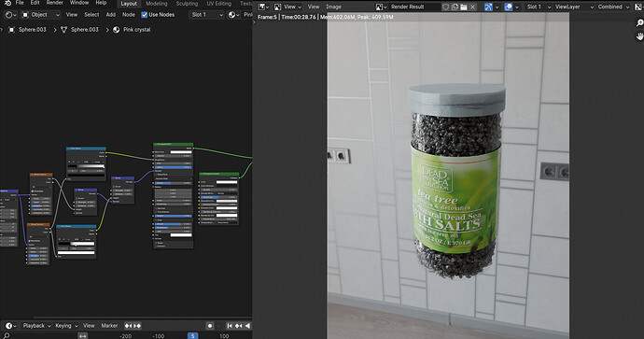Click current frame marker 5 on timeline
Image resolution: width=644 pixels, height=339 pixels.
192,335
